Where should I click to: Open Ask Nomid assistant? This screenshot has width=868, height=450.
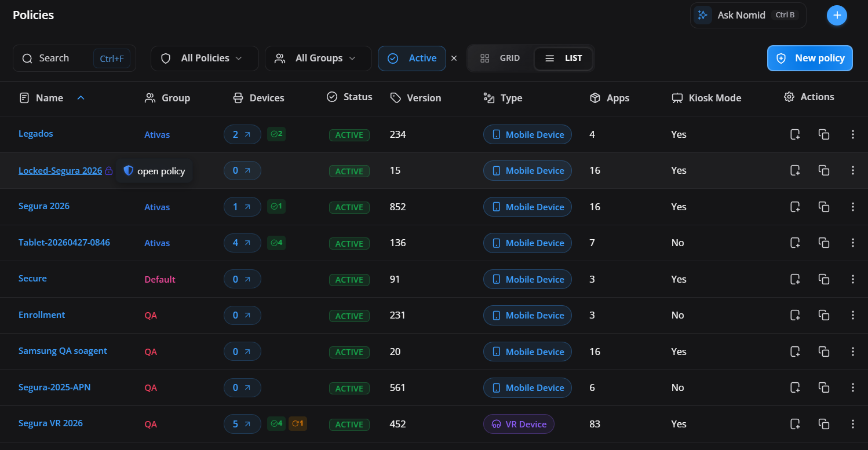(x=748, y=15)
